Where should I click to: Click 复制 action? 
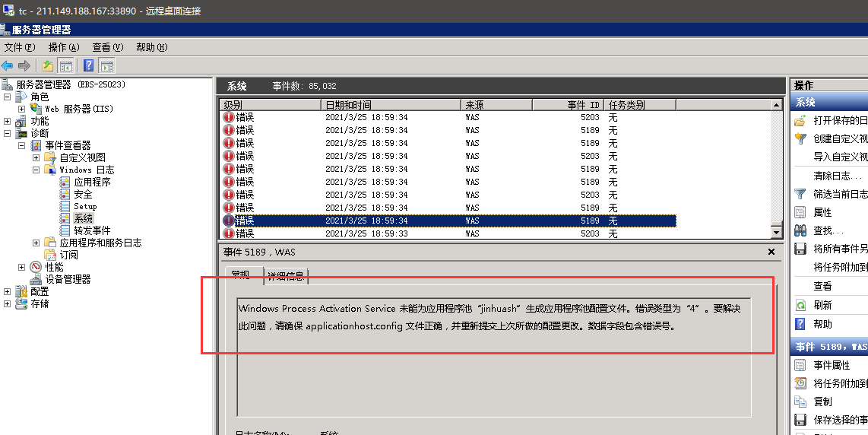[822, 402]
